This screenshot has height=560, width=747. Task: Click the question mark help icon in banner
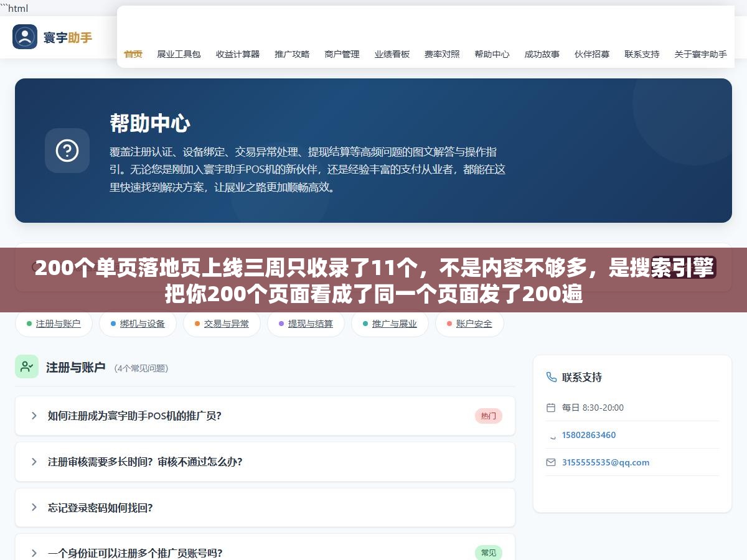[67, 151]
